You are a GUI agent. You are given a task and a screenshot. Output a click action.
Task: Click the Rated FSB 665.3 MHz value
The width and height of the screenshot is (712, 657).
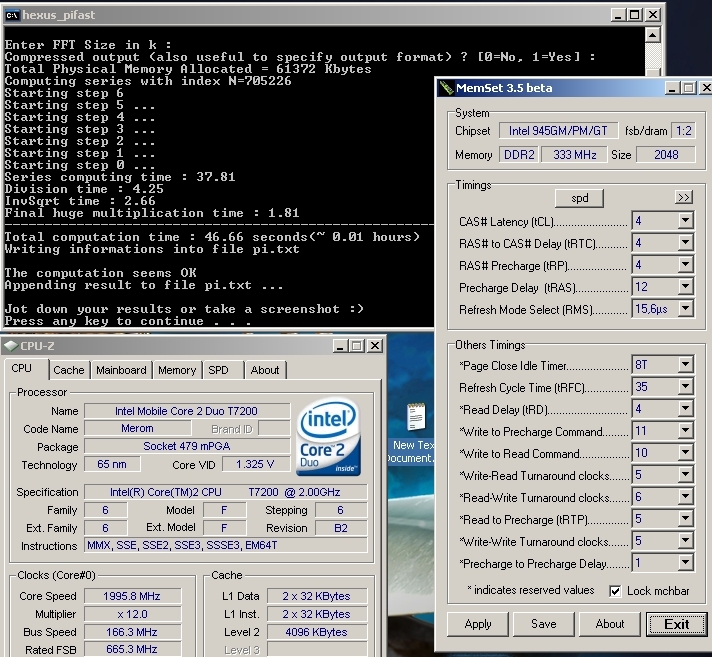(x=133, y=650)
